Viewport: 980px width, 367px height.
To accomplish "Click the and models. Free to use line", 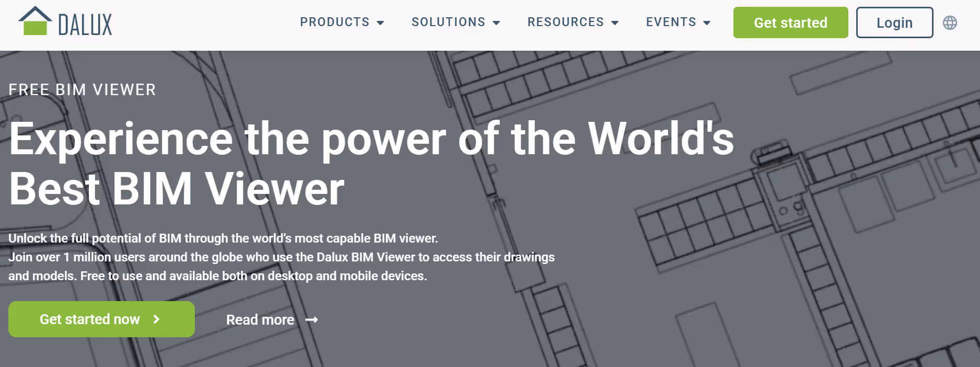I will (x=218, y=276).
